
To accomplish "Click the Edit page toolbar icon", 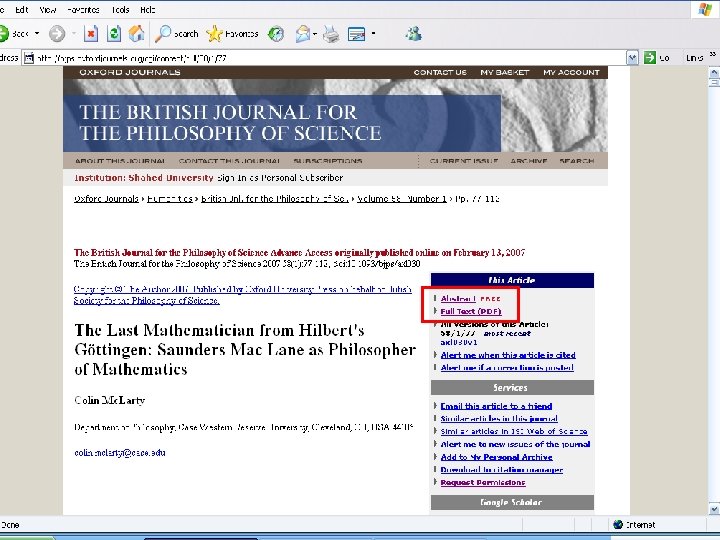I will pos(356,34).
